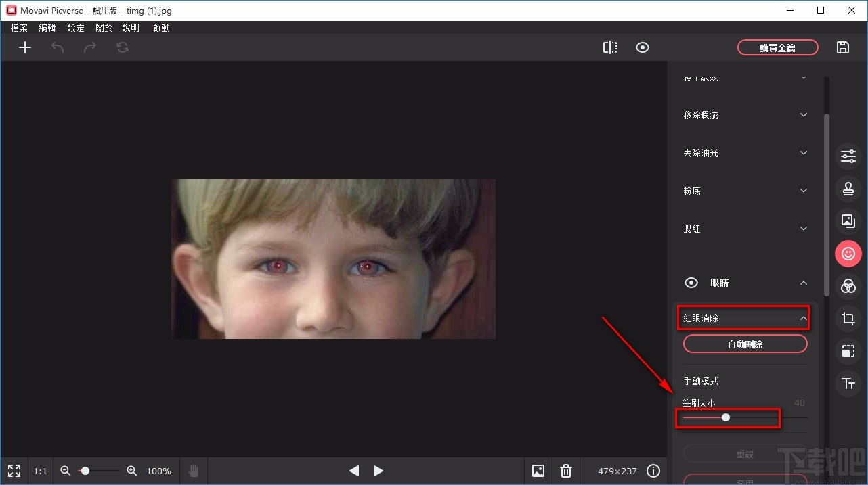
Task: Show original image with eye icon
Action: (643, 47)
